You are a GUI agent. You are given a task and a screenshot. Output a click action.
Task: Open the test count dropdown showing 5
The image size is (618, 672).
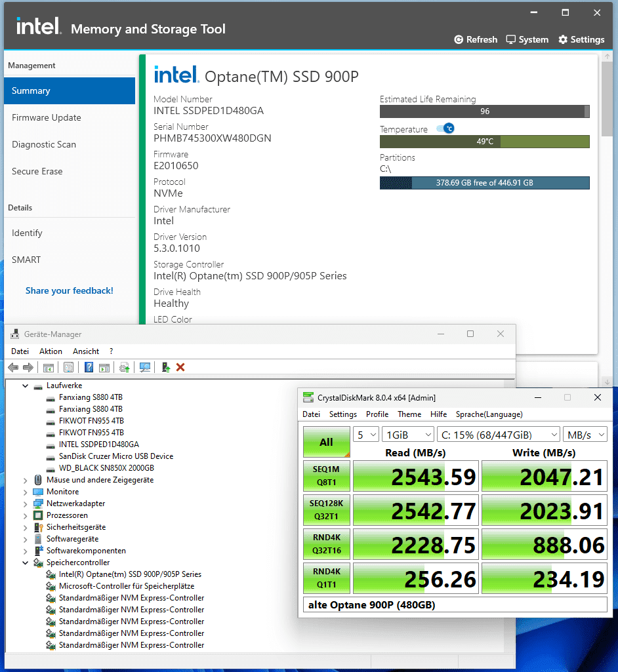coord(366,435)
